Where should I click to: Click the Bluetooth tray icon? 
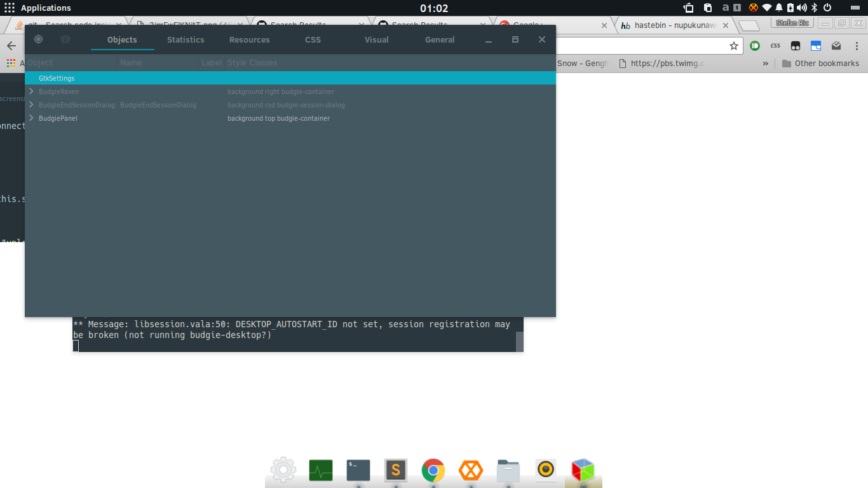(814, 8)
